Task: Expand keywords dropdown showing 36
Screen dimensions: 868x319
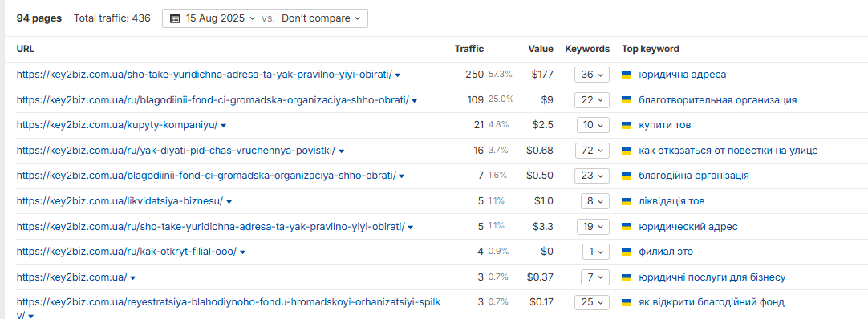Action: tap(592, 75)
